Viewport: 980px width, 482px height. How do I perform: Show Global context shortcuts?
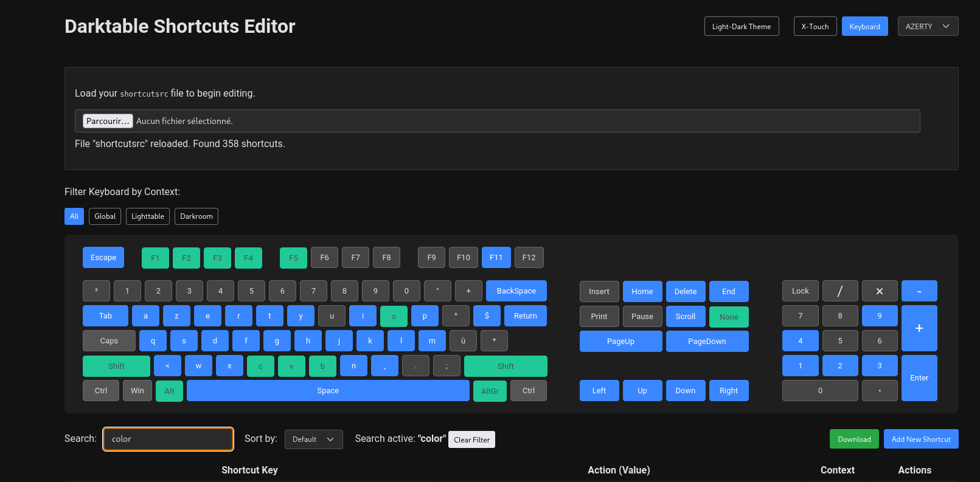(x=105, y=216)
